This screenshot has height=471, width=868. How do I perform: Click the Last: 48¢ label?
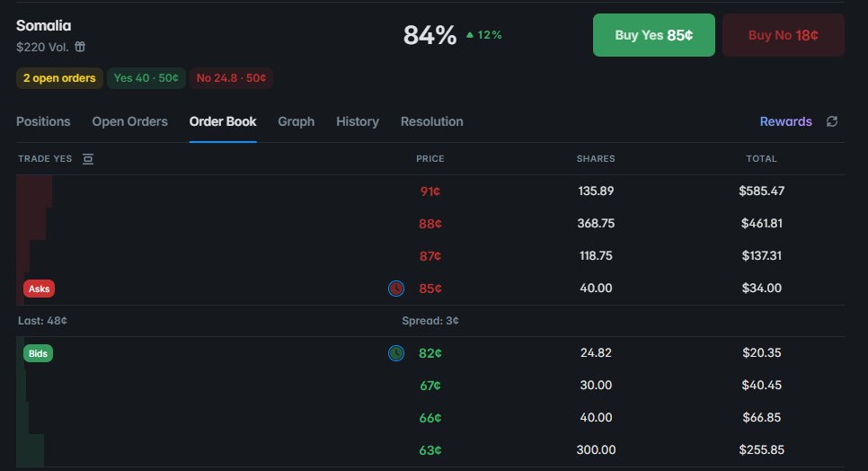coord(42,321)
